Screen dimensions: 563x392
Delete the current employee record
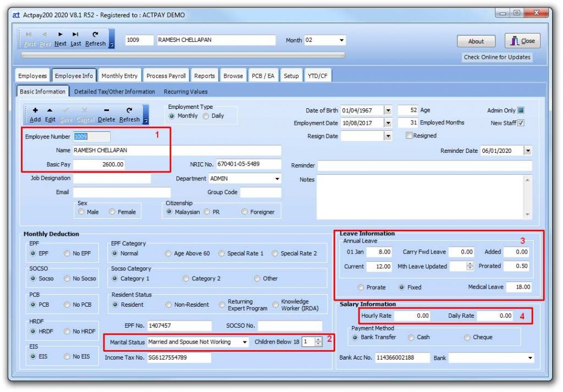[106, 113]
